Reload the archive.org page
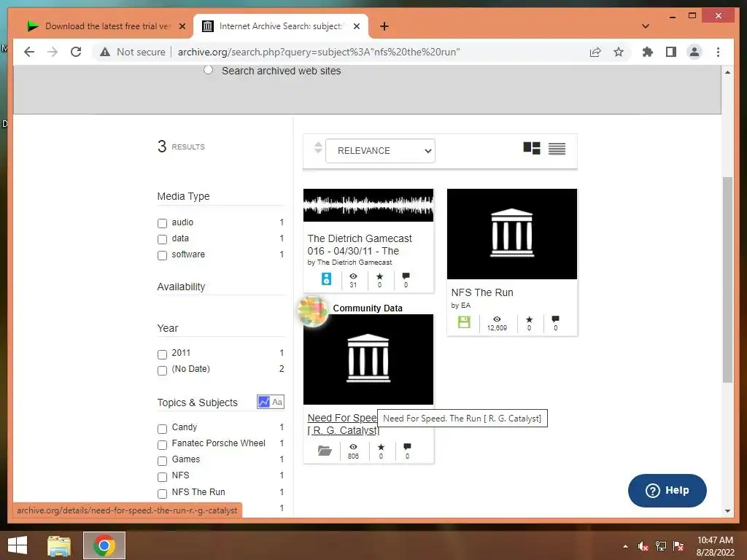This screenshot has height=560, width=747. pos(76,52)
